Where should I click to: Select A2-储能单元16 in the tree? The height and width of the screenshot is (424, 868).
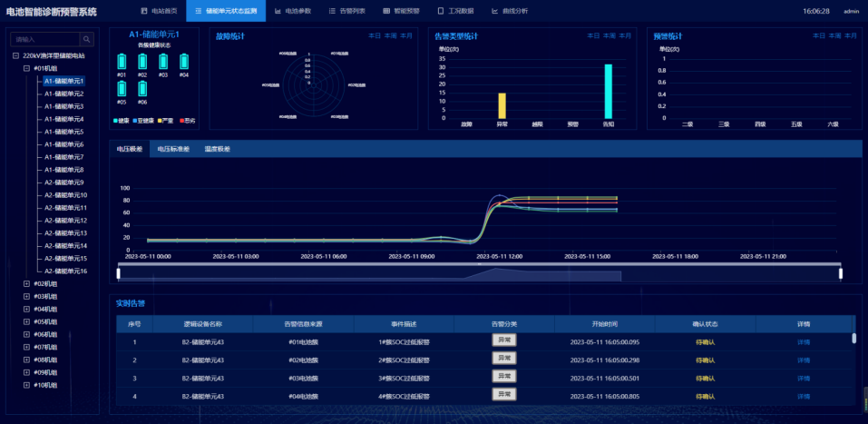point(66,271)
